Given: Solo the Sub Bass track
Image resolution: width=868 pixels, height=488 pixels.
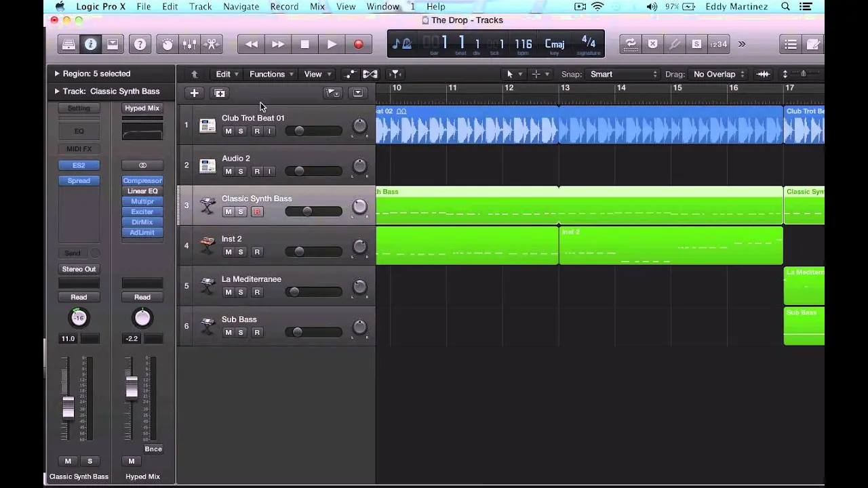Looking at the screenshot, I should pyautogui.click(x=240, y=333).
